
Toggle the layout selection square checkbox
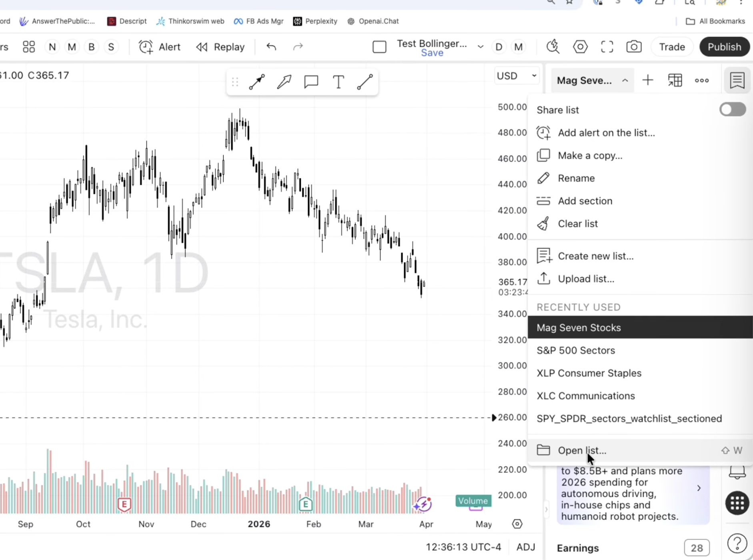click(x=379, y=47)
